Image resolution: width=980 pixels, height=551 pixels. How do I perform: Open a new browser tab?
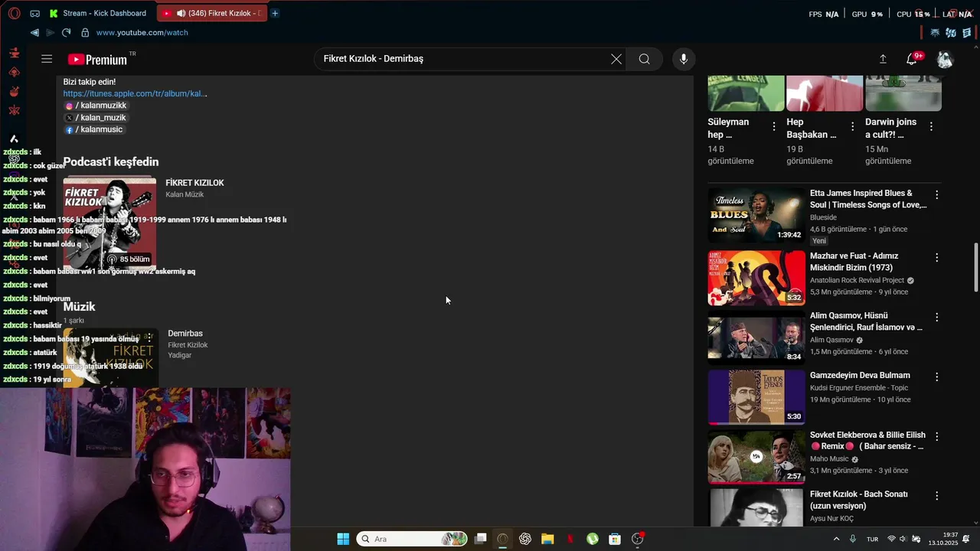(275, 13)
